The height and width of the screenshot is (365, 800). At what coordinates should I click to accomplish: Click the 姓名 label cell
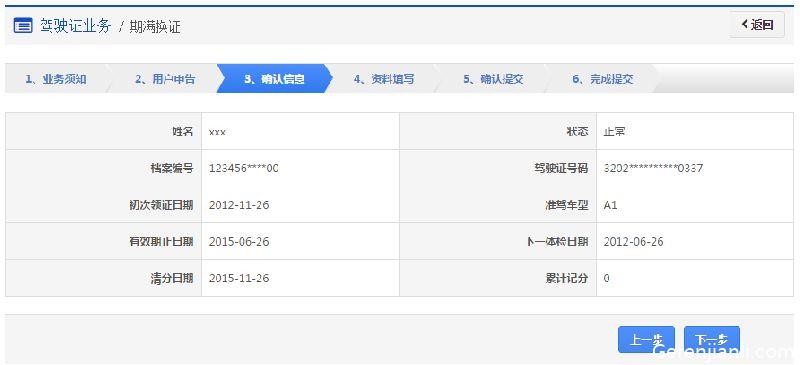(104, 131)
